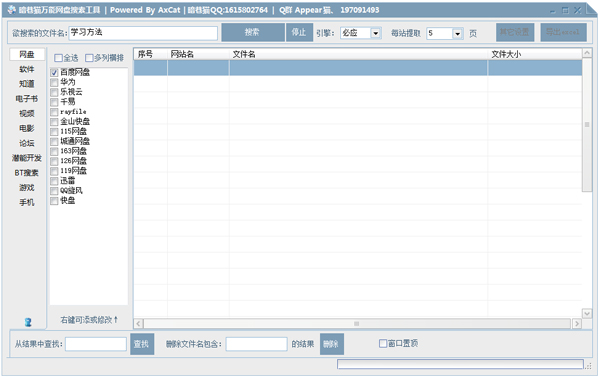Viewport: 600px width, 378px height.
Task: Click the up arrow of results scrollbar
Action: 587,53
